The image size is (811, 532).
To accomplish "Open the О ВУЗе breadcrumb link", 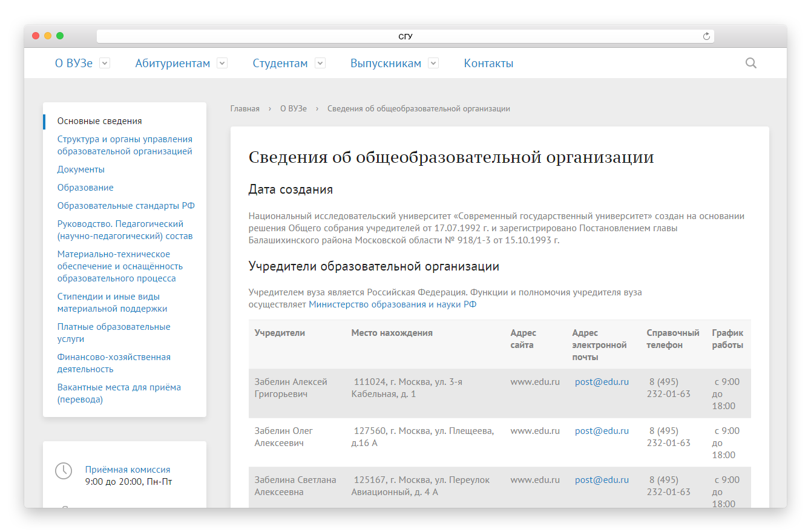I will tap(293, 109).
